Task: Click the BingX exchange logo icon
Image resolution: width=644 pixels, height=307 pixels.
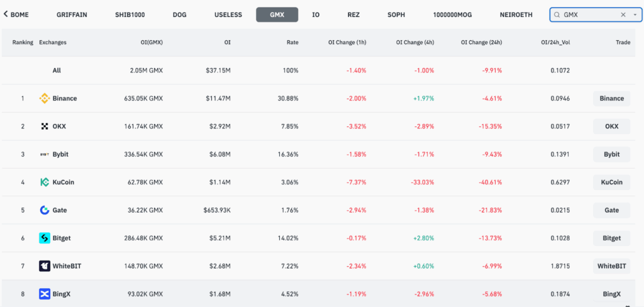Action: [45, 294]
